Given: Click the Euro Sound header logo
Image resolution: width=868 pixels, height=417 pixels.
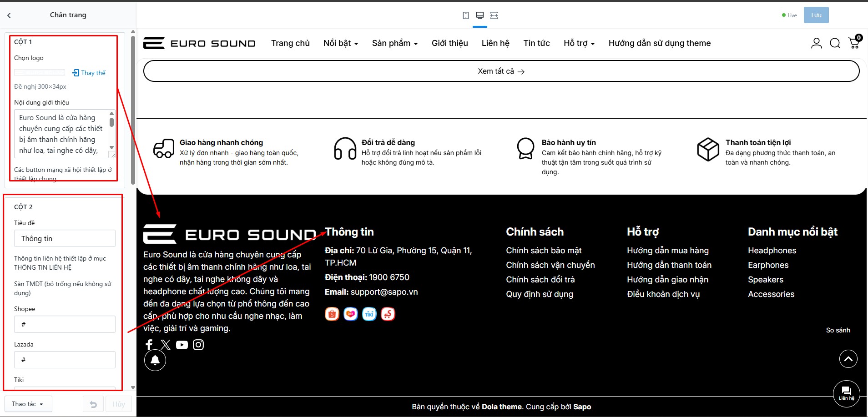Looking at the screenshot, I should point(199,43).
